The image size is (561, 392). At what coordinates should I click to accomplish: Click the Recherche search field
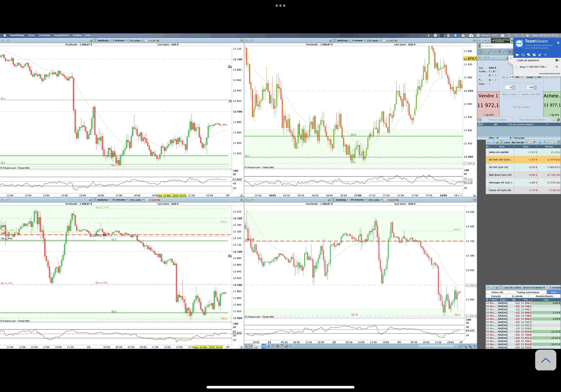pyautogui.click(x=496, y=46)
